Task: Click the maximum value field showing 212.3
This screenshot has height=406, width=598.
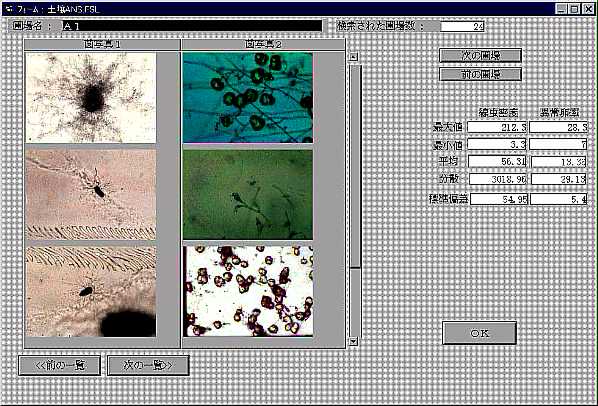Action: (497, 127)
